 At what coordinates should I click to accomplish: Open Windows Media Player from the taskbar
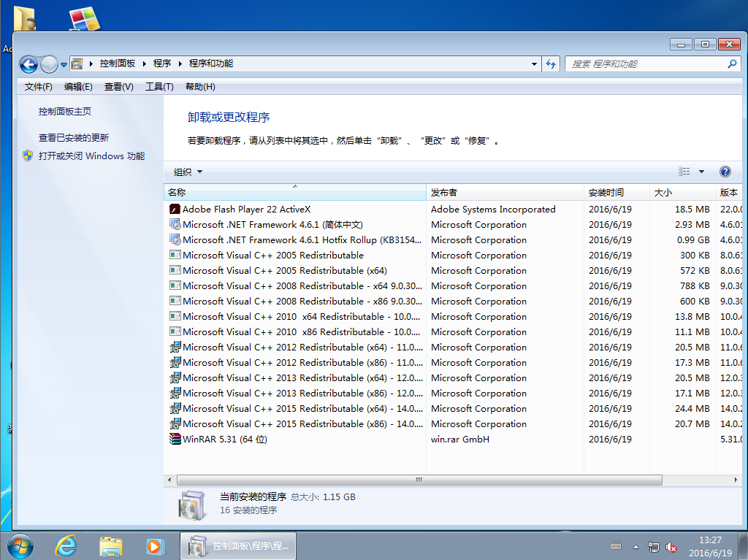click(155, 546)
